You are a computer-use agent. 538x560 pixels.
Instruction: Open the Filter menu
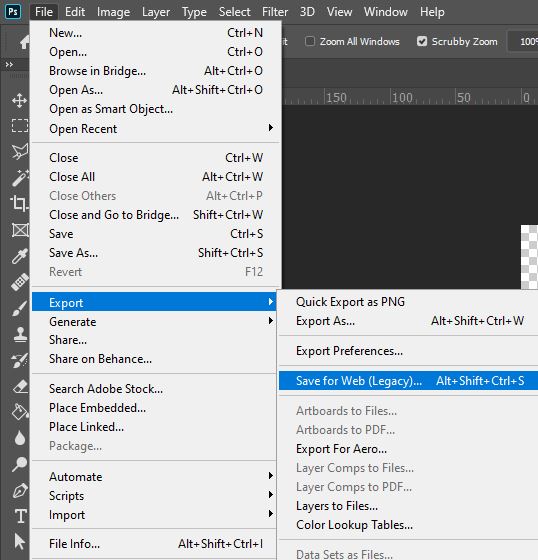click(x=275, y=12)
